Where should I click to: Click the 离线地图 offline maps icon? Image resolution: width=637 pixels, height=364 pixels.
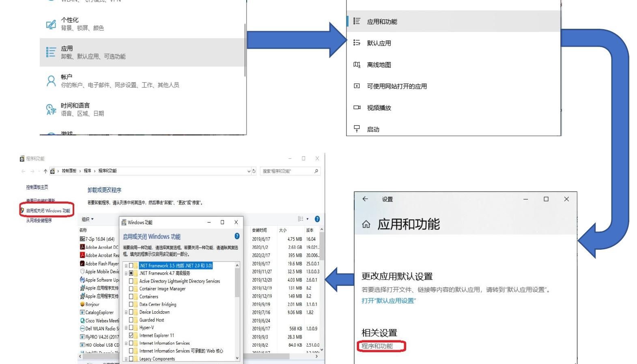click(x=357, y=65)
